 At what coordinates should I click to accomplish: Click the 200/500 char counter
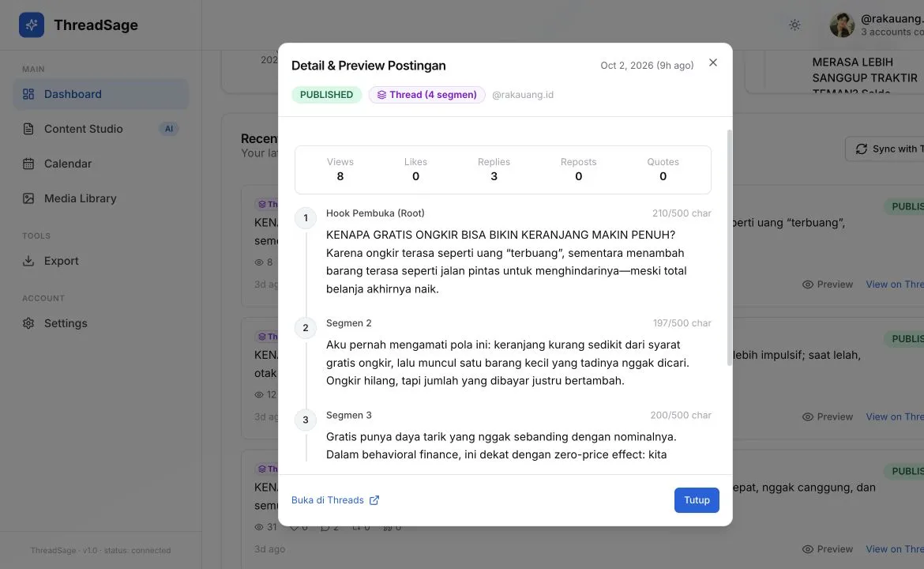click(x=681, y=415)
